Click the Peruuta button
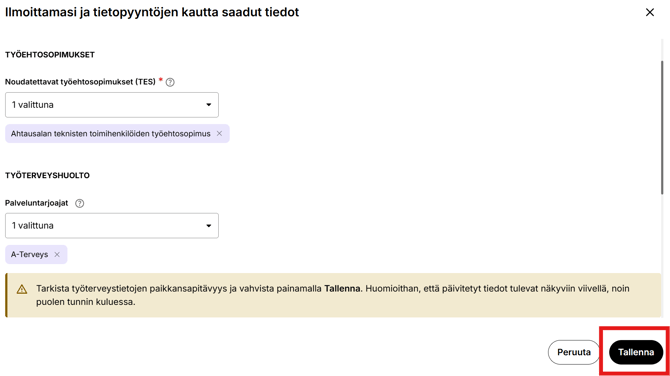 tap(574, 352)
